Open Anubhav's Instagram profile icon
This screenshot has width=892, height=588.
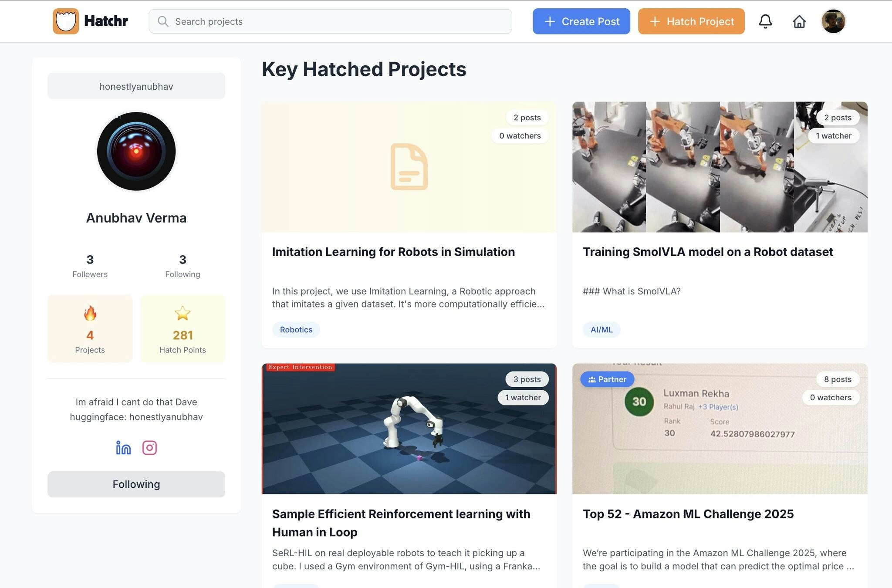click(x=149, y=448)
